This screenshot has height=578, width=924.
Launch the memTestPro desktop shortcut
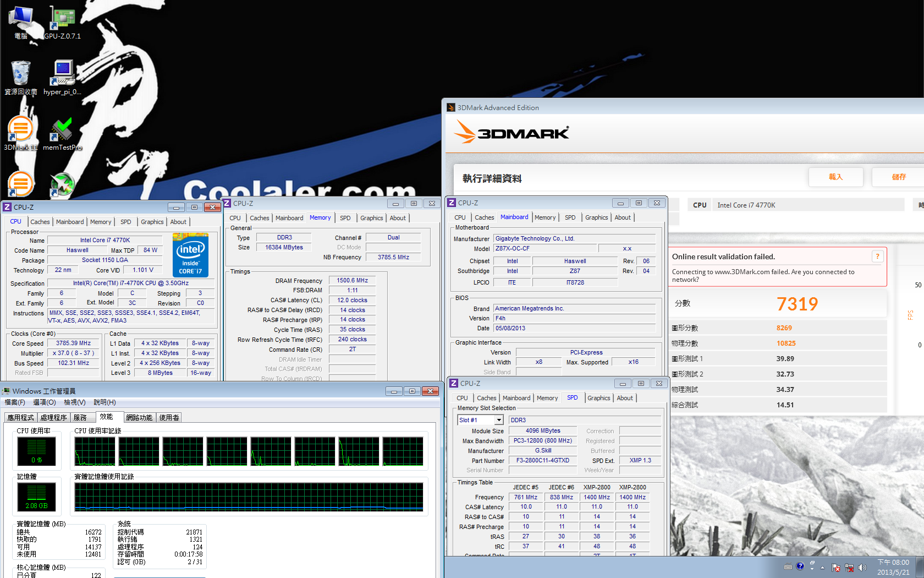coord(62,133)
